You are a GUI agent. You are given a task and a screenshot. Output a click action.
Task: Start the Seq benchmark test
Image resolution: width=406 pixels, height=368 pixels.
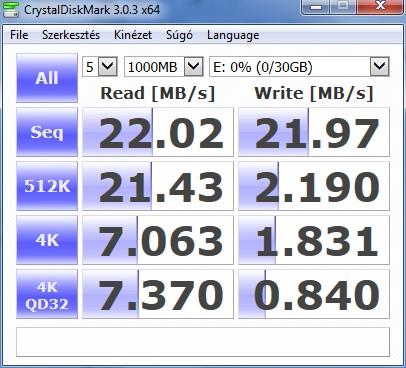[x=47, y=132]
